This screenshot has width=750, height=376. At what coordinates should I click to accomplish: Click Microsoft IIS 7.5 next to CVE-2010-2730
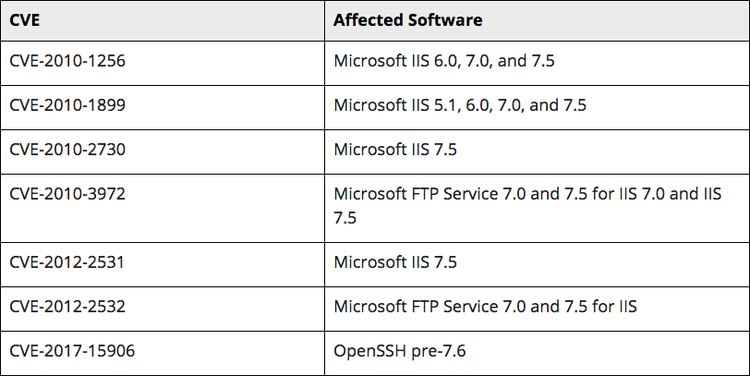tap(395, 149)
